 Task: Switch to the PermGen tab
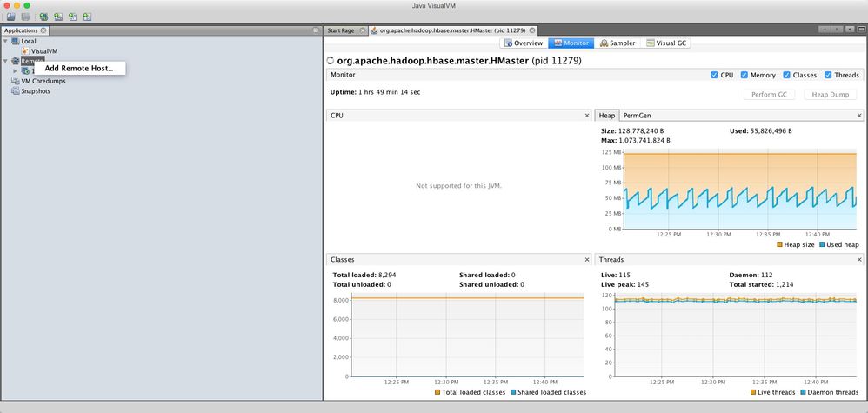pyautogui.click(x=636, y=116)
